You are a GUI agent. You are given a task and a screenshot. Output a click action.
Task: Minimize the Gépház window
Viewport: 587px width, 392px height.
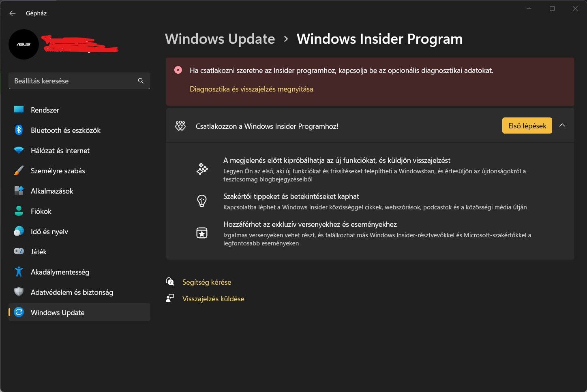[x=529, y=9]
